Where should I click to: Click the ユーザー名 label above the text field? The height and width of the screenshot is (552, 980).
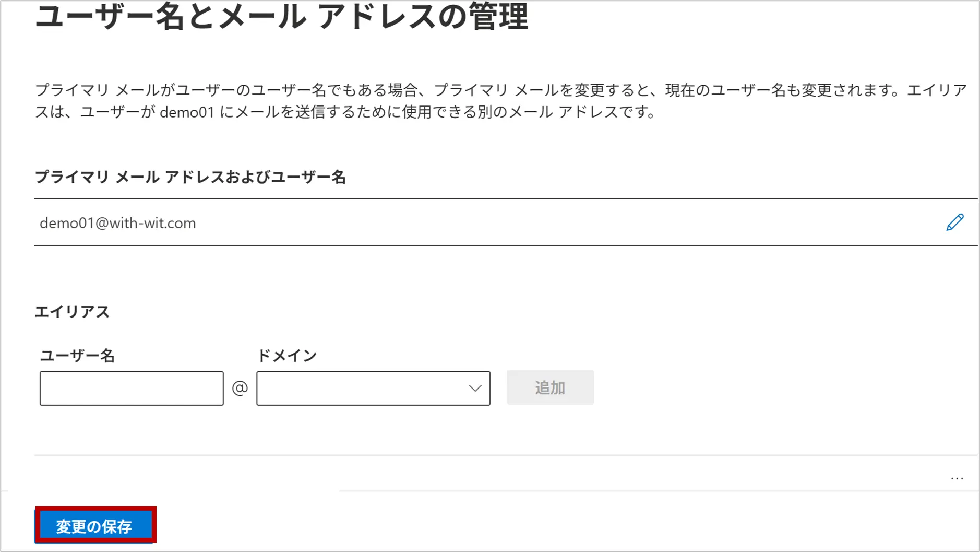click(x=77, y=356)
